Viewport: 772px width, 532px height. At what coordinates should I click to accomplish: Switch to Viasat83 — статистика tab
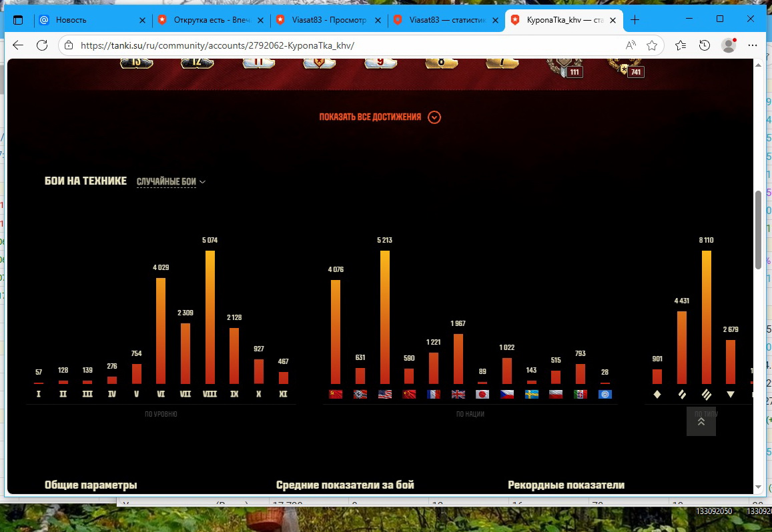click(447, 20)
